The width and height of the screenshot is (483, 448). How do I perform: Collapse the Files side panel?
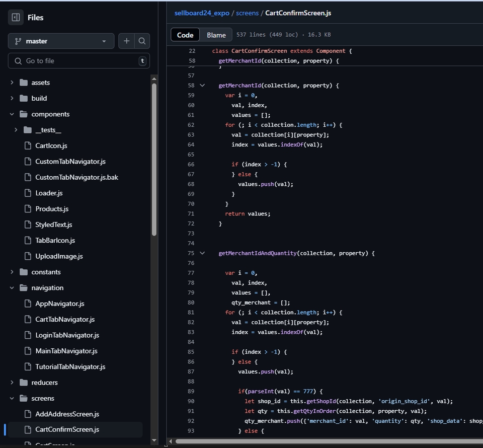point(16,18)
